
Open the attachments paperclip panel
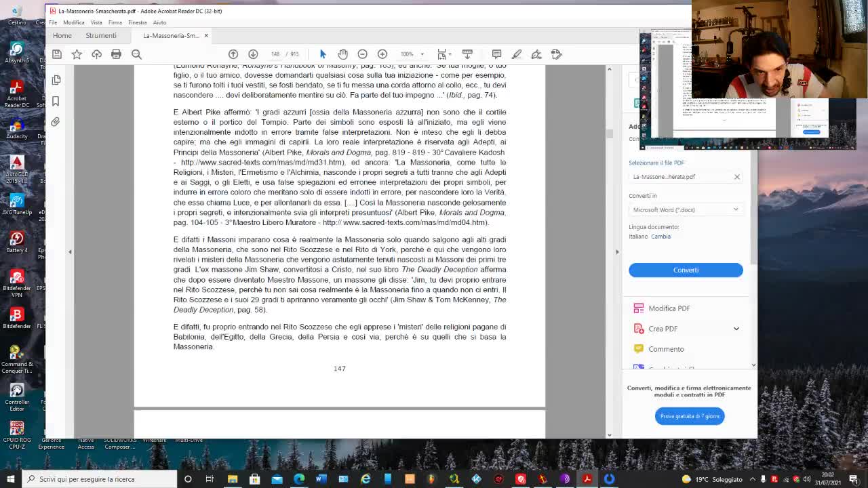point(56,122)
